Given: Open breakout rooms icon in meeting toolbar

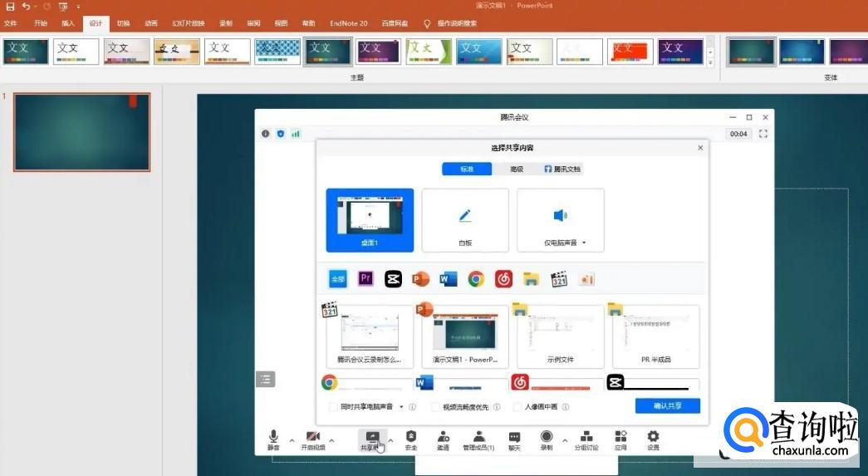Looking at the screenshot, I should (586, 440).
